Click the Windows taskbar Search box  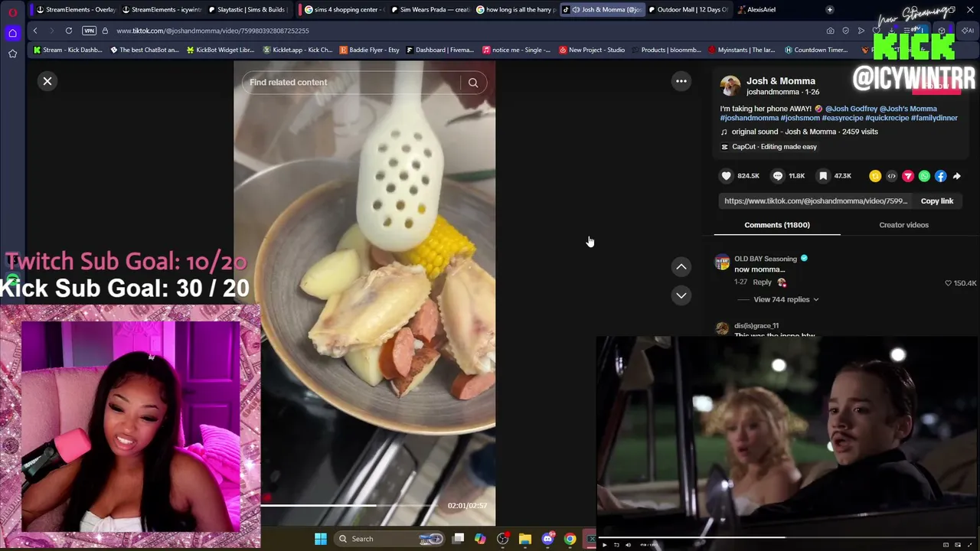click(x=390, y=539)
